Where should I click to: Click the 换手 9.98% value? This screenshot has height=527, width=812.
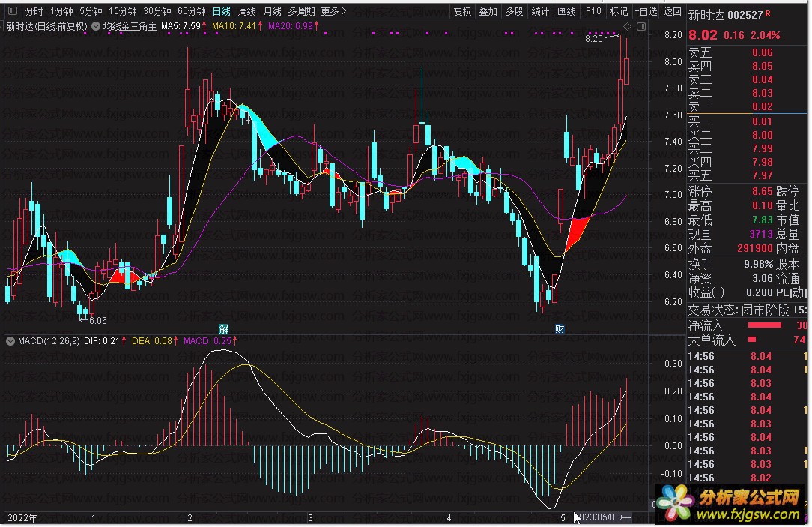pyautogui.click(x=759, y=264)
